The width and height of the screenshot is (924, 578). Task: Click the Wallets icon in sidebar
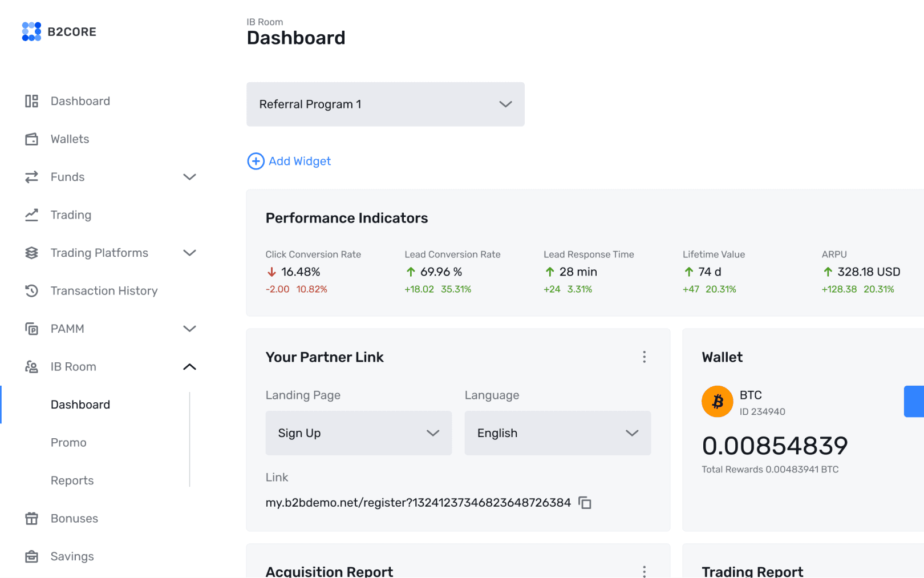click(x=31, y=139)
